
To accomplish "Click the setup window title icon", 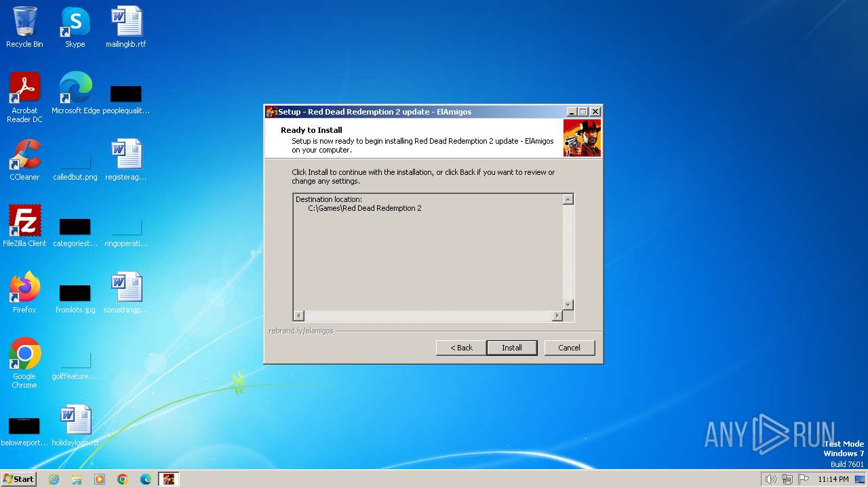I will click(271, 112).
